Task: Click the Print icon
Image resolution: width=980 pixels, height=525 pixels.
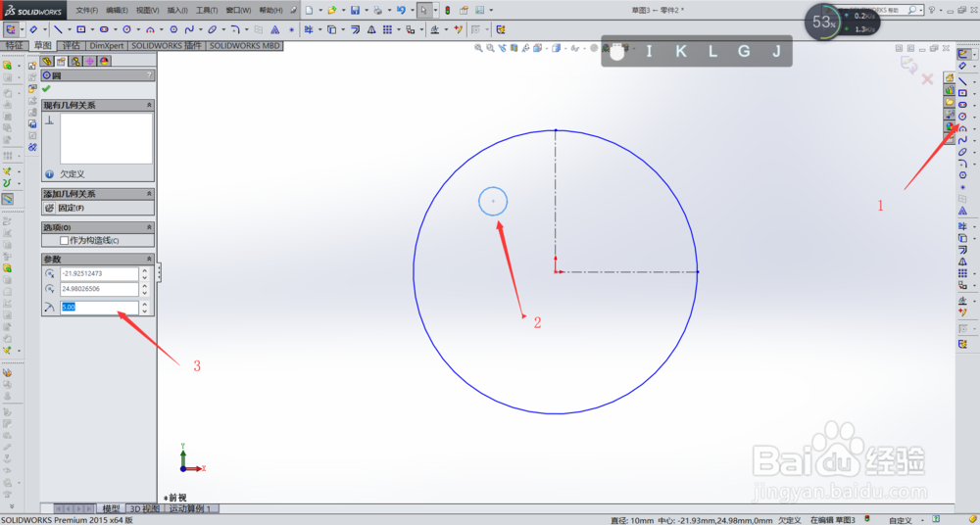Action: click(377, 10)
